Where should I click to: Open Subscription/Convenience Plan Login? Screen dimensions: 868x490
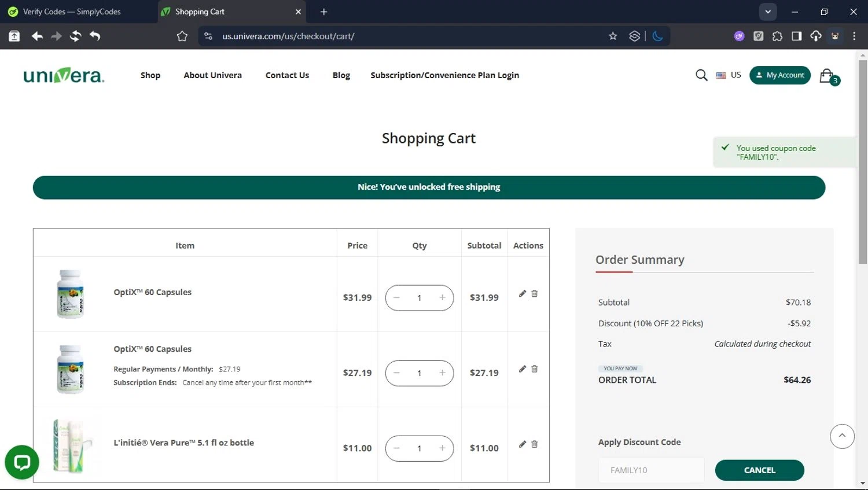[444, 75]
